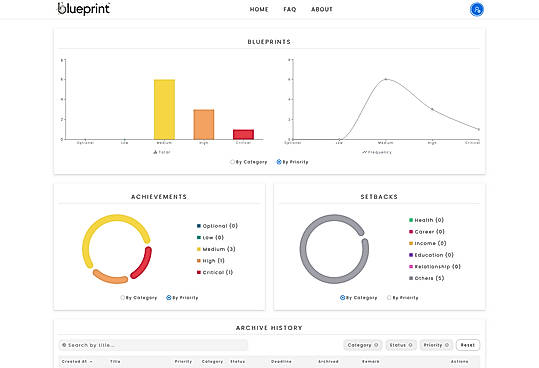This screenshot has height=368, width=539.
Task: Click the Frequency legend line icon
Action: click(364, 152)
